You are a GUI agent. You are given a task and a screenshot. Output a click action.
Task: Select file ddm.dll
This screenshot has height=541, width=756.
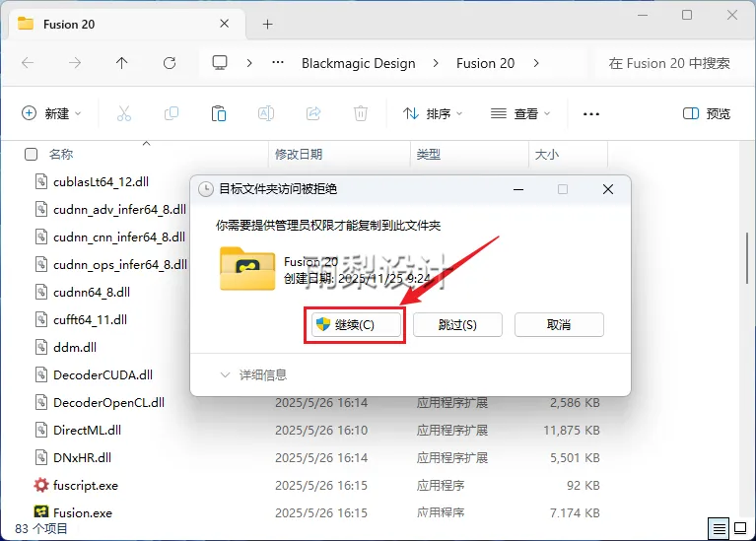[x=75, y=347]
